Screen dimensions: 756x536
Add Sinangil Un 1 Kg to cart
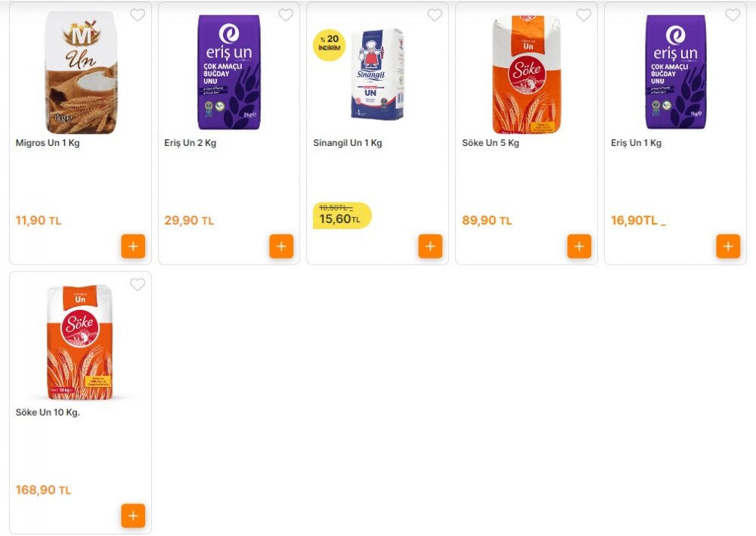[431, 246]
